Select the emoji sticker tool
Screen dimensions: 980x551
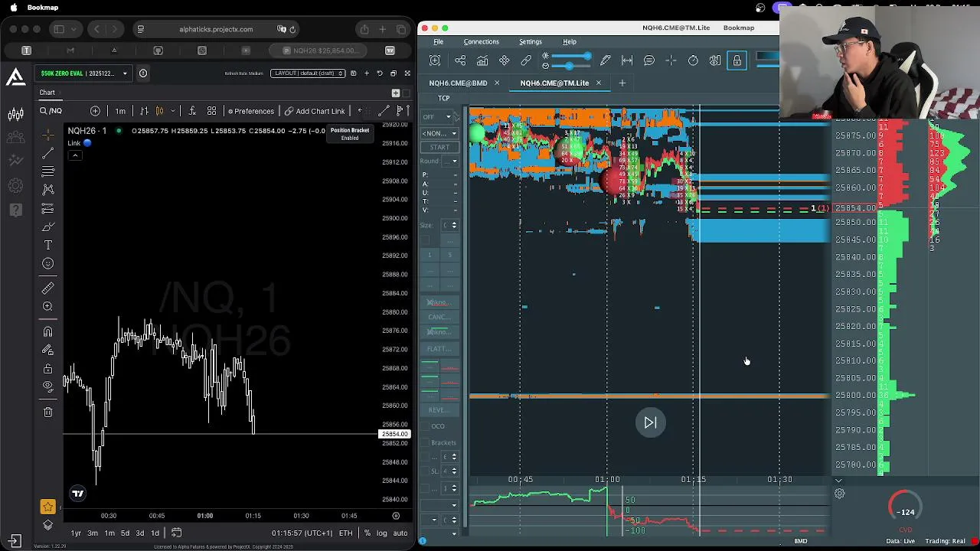[47, 263]
